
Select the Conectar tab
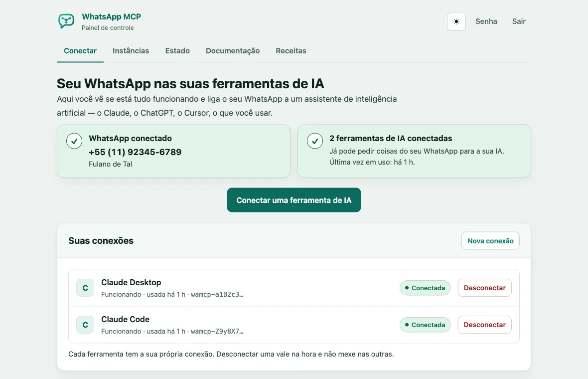[x=80, y=51]
